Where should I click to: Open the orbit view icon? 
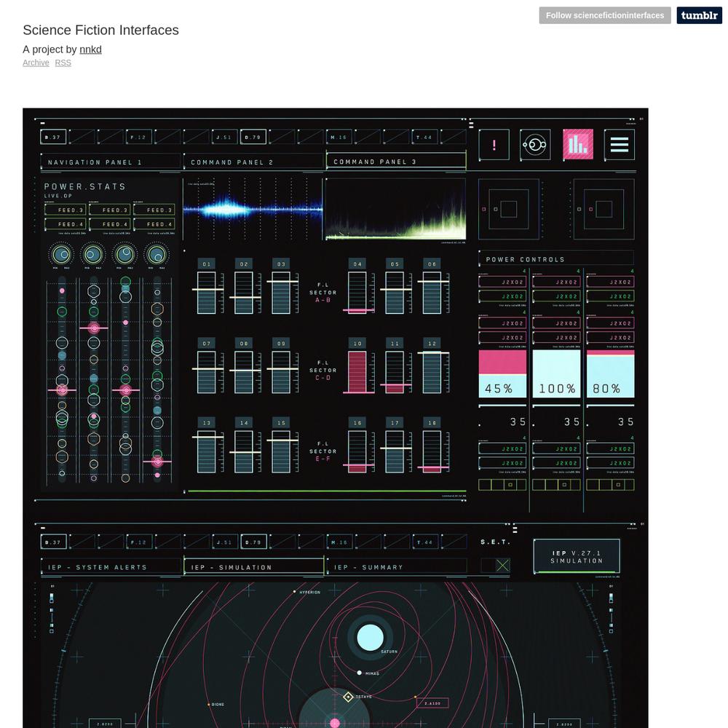535,144
